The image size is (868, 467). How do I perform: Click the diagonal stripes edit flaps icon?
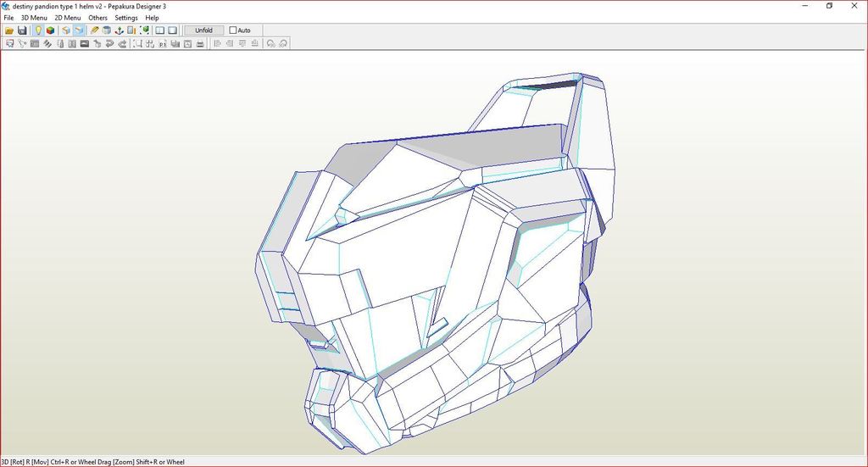[47, 44]
